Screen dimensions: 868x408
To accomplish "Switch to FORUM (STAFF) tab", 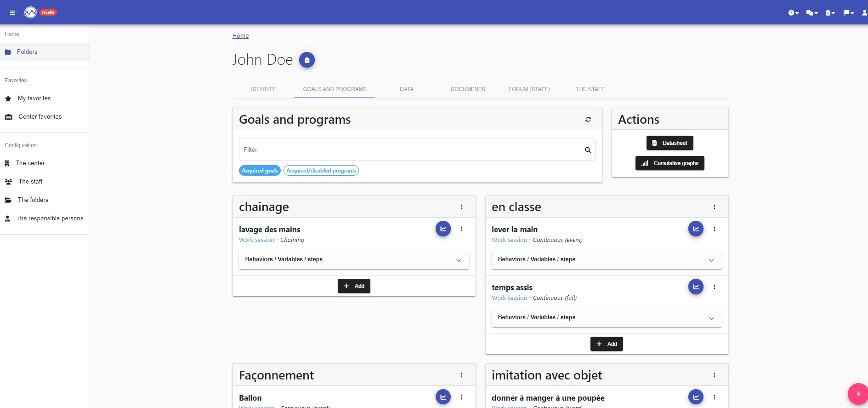I will (x=529, y=89).
